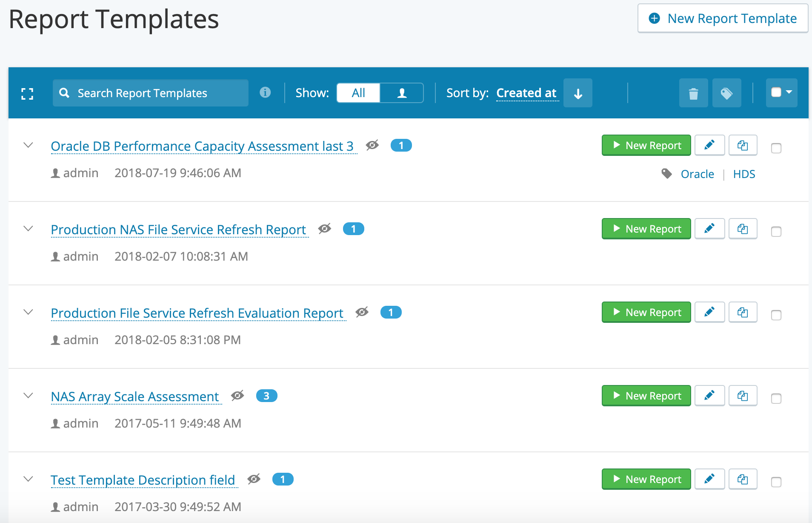Click admin under Production NAS File Service
The width and height of the screenshot is (812, 523).
coord(81,256)
